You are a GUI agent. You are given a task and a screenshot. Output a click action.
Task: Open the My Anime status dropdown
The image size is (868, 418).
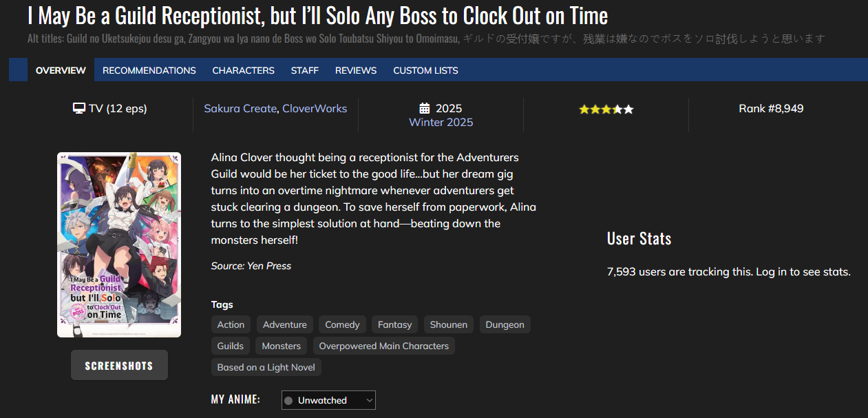pos(328,400)
